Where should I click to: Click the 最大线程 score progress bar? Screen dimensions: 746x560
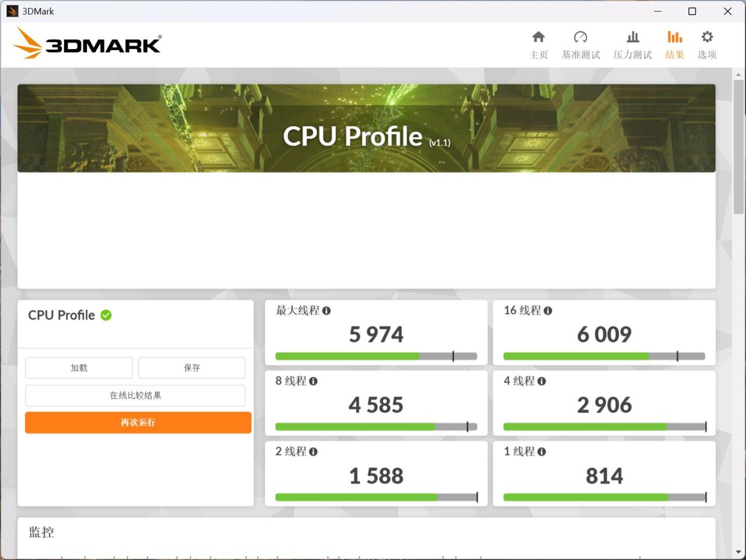coord(376,356)
